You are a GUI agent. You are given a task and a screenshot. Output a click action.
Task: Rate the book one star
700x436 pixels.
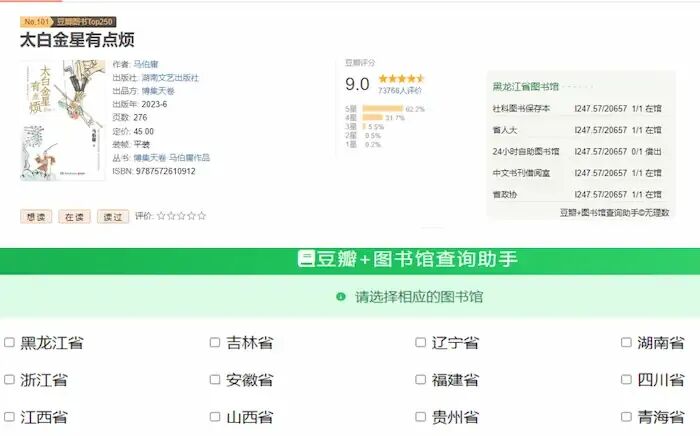[161, 216]
